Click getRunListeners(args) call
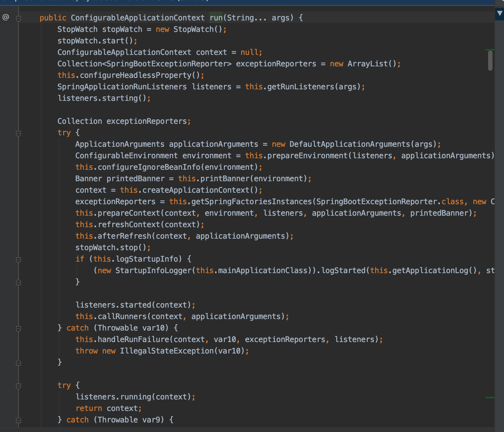This screenshot has height=432, width=504. point(314,87)
